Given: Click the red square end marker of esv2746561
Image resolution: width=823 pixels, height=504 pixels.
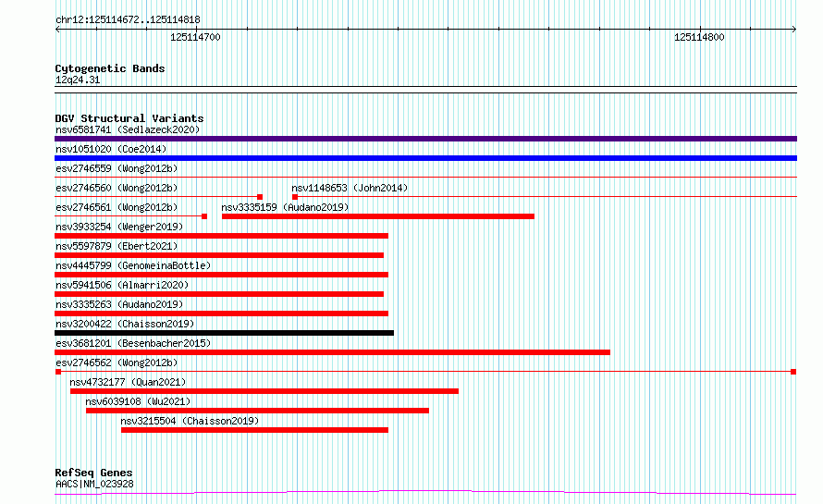Looking at the screenshot, I should (204, 216).
